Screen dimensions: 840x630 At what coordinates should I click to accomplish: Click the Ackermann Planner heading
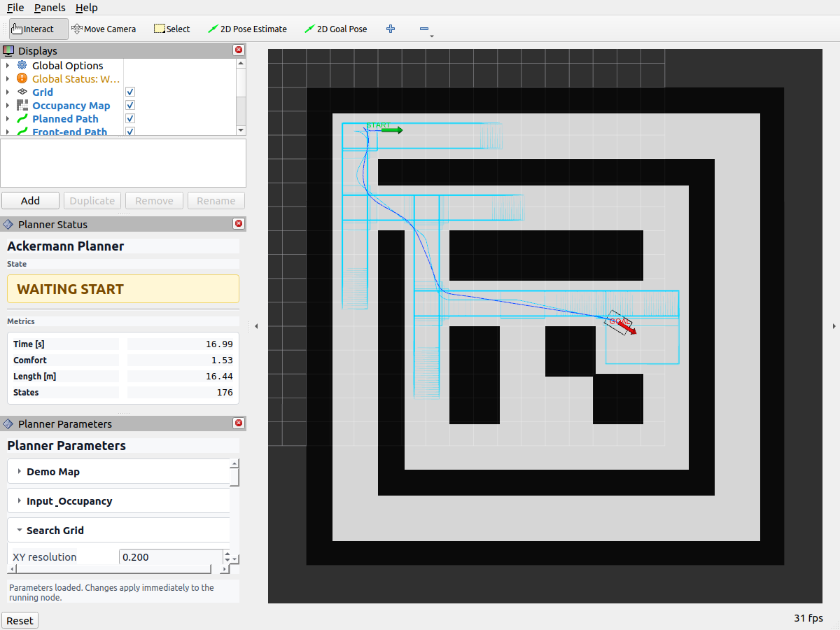click(66, 246)
